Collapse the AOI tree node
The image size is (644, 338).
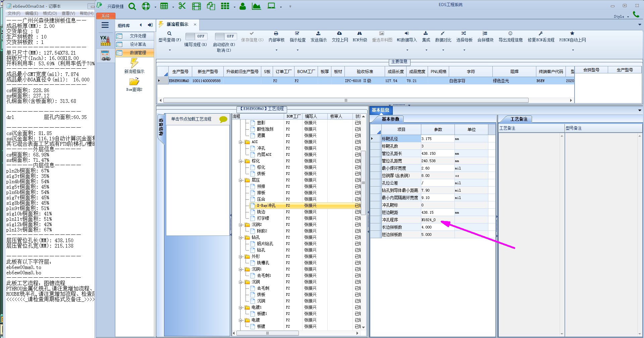240,142
